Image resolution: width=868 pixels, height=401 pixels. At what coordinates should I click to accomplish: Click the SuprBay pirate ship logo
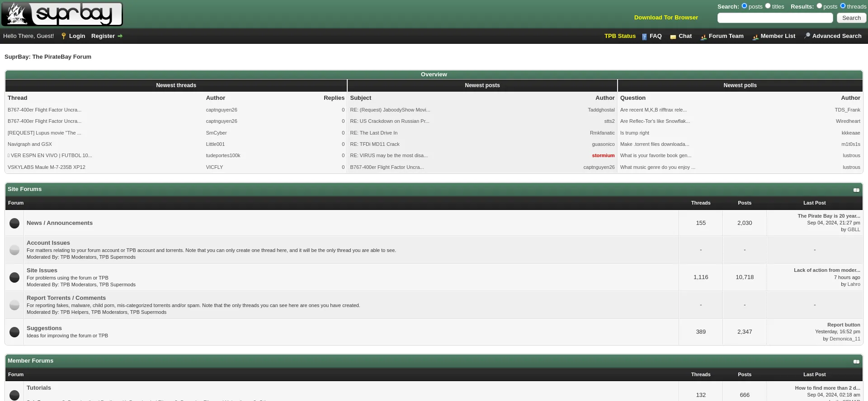pyautogui.click(x=61, y=14)
